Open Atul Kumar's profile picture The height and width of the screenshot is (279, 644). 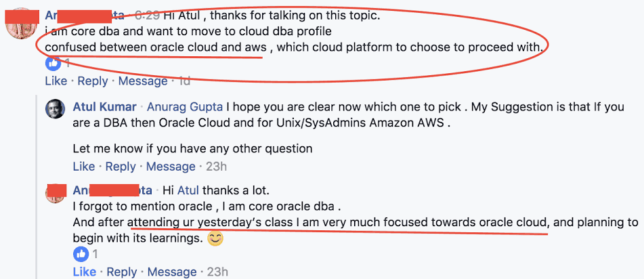pos(56,110)
